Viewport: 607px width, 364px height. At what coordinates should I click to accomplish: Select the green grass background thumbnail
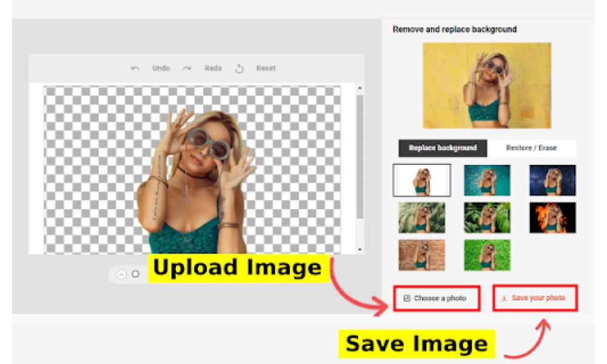point(487,255)
